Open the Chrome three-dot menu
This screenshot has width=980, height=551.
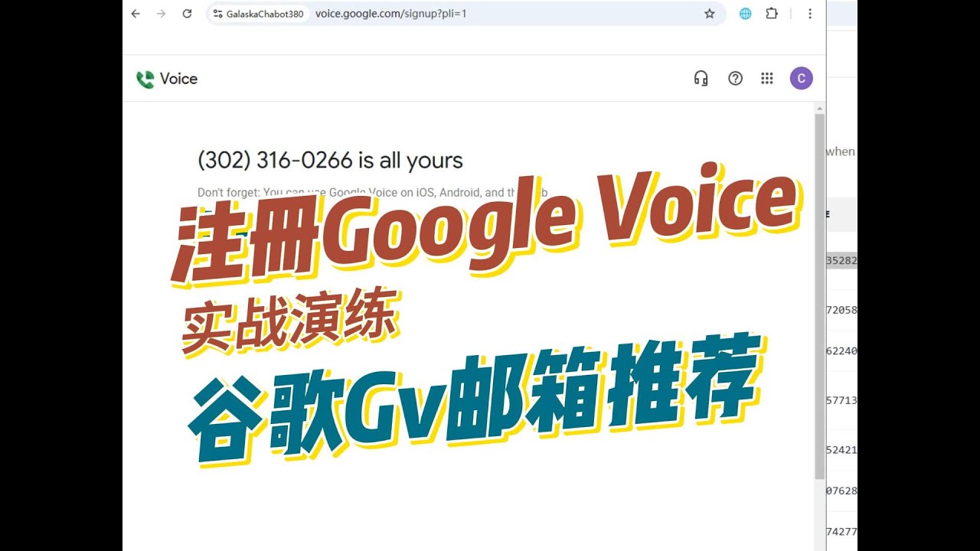(810, 14)
